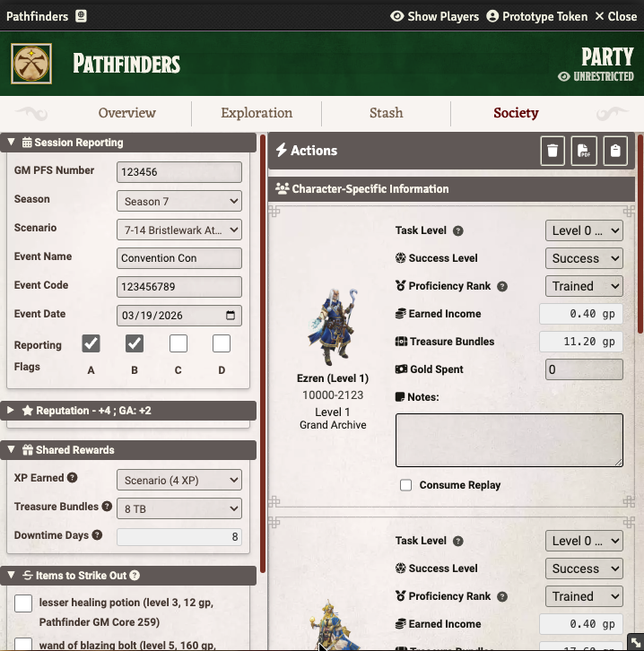Click the help icon beside Treasure Bundles
644x651 pixels.
(x=107, y=506)
